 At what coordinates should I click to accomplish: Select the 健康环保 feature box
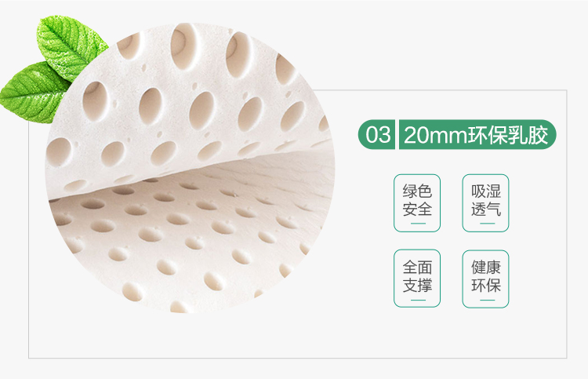[x=485, y=279]
